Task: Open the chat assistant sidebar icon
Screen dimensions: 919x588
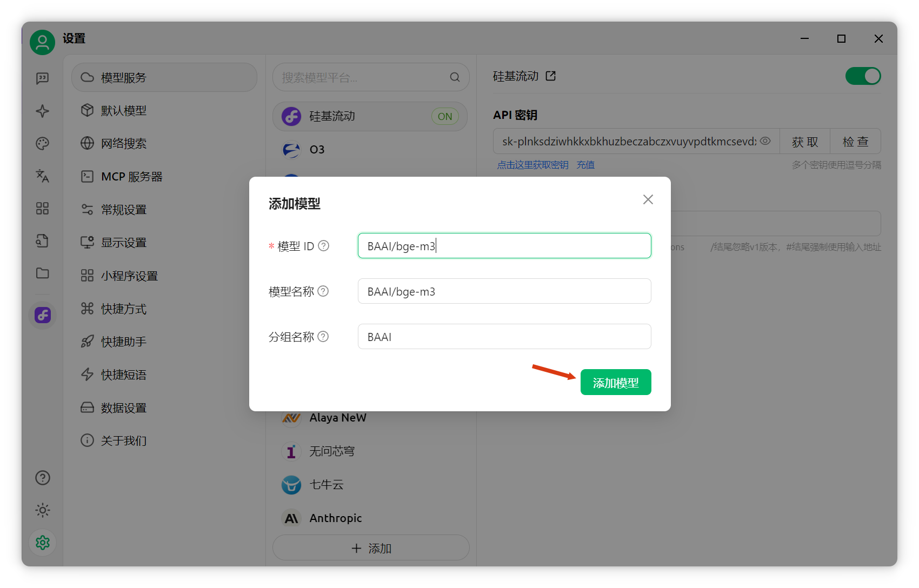Action: 42,79
